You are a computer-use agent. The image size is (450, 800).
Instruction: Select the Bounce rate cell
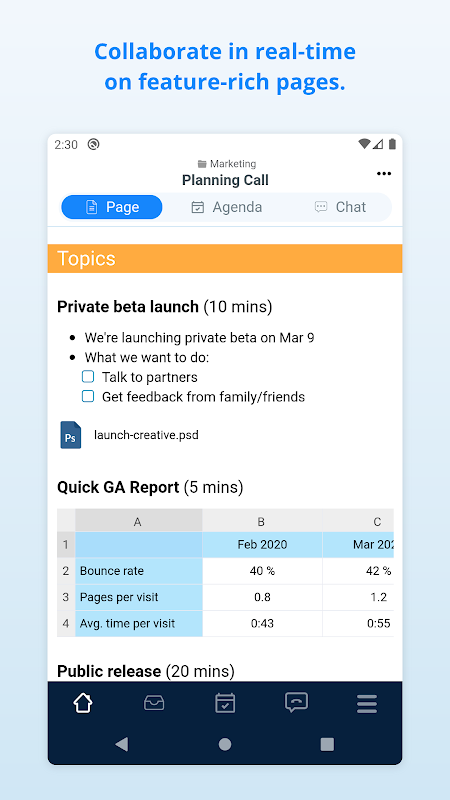[138, 571]
